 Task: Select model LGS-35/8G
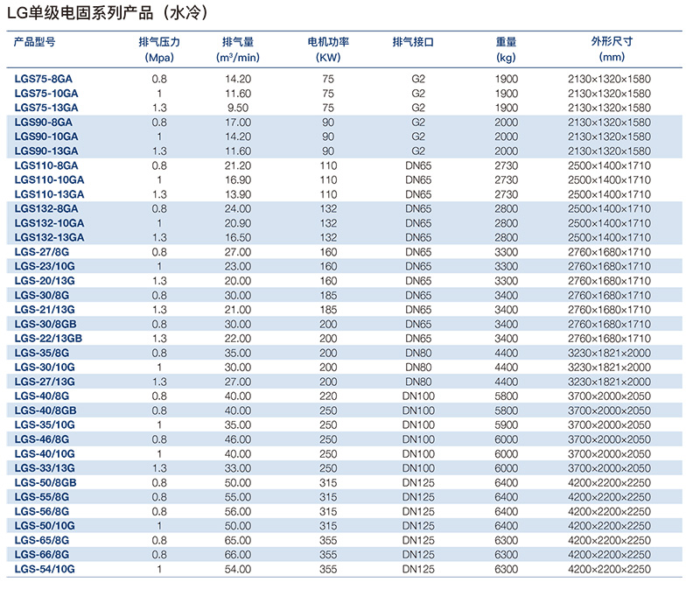click(x=42, y=353)
